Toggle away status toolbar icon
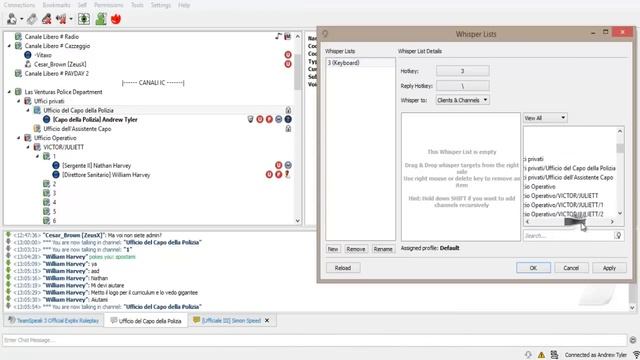Image resolution: width=640 pixels, height=360 pixels. [x=61, y=19]
